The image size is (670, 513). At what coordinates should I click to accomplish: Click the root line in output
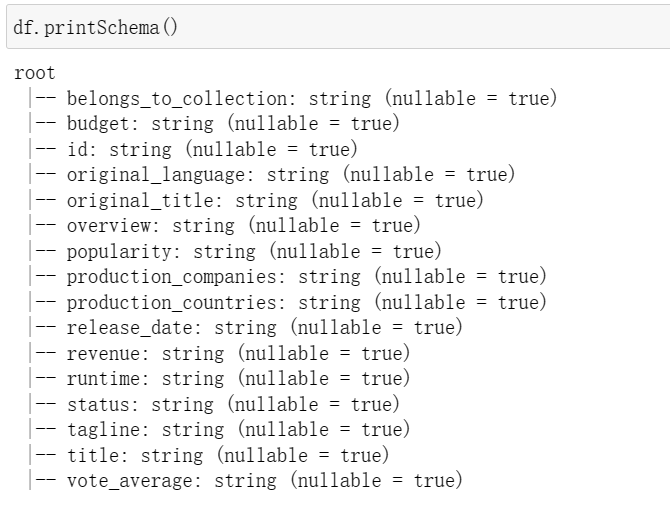35,73
